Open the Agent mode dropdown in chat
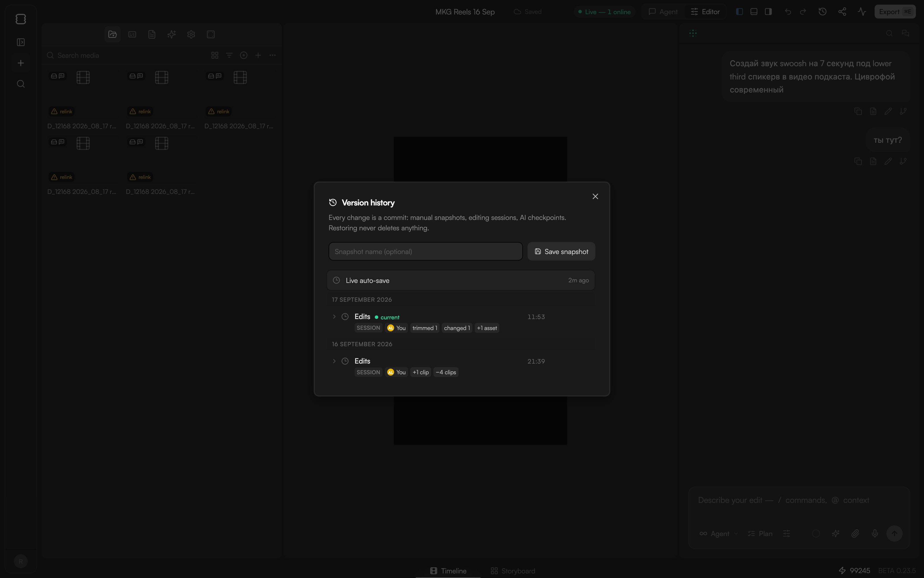The width and height of the screenshot is (924, 578). pyautogui.click(x=719, y=534)
